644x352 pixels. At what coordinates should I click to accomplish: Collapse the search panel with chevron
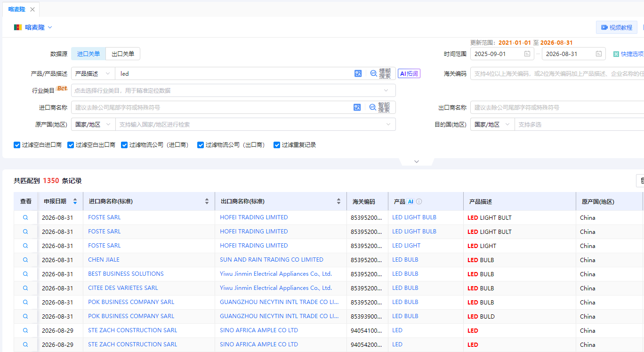[417, 161]
